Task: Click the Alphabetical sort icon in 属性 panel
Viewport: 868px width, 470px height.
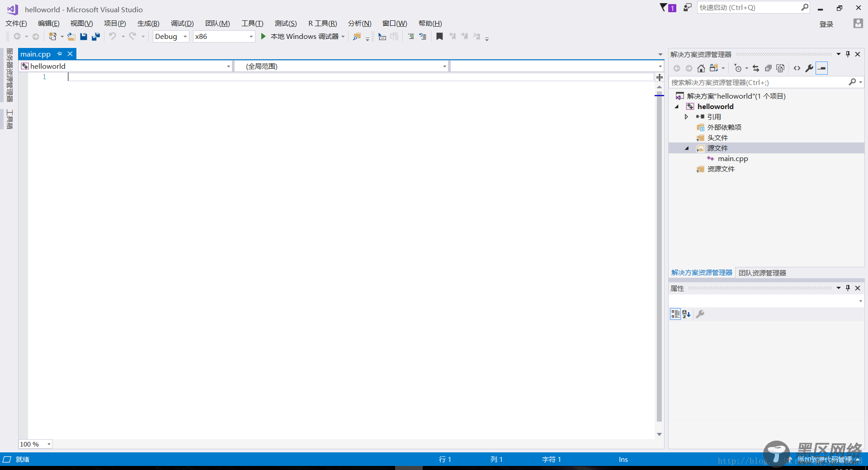Action: [687, 314]
